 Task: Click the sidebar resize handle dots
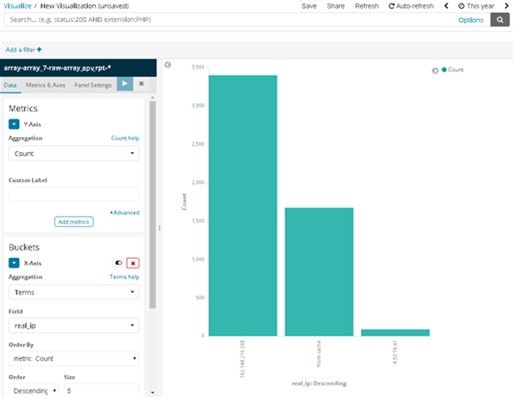pyautogui.click(x=160, y=228)
